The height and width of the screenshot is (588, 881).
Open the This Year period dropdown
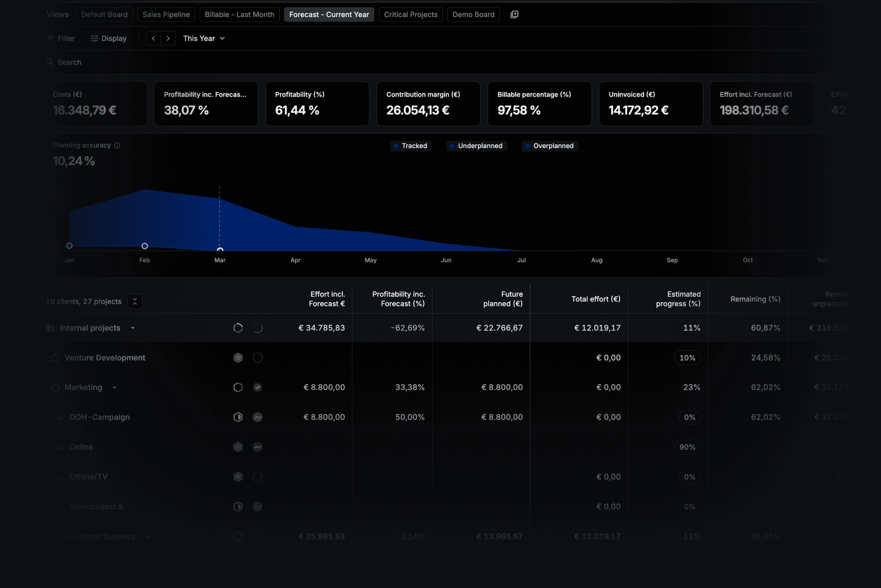[x=204, y=38]
